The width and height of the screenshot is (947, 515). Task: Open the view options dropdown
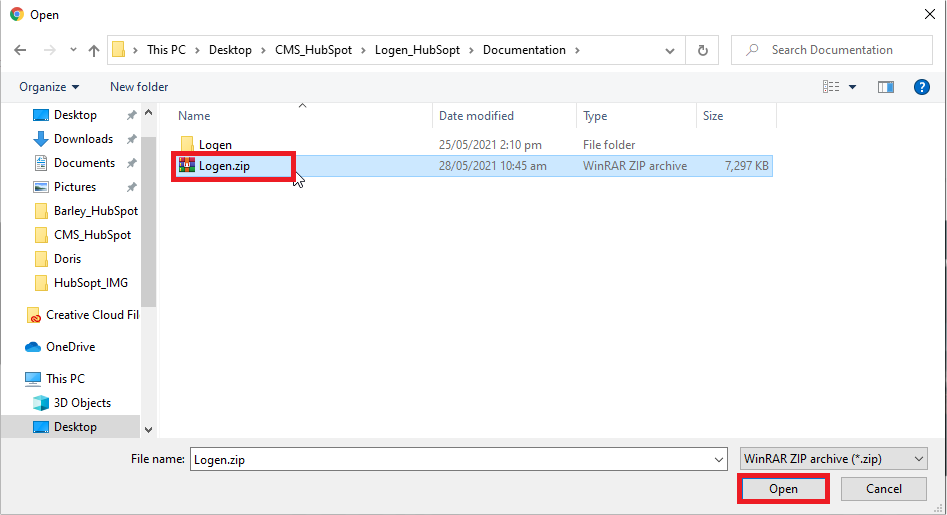coord(853,87)
